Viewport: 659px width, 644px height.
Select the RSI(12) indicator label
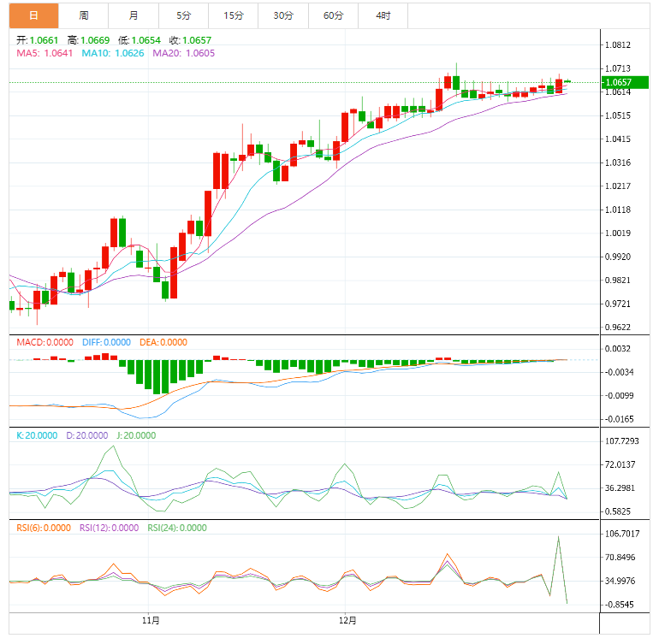click(109, 528)
